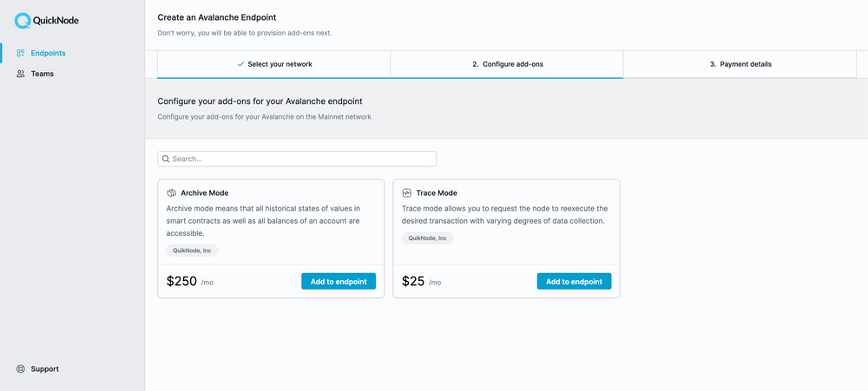Add Archive Mode to endpoint

pos(339,281)
